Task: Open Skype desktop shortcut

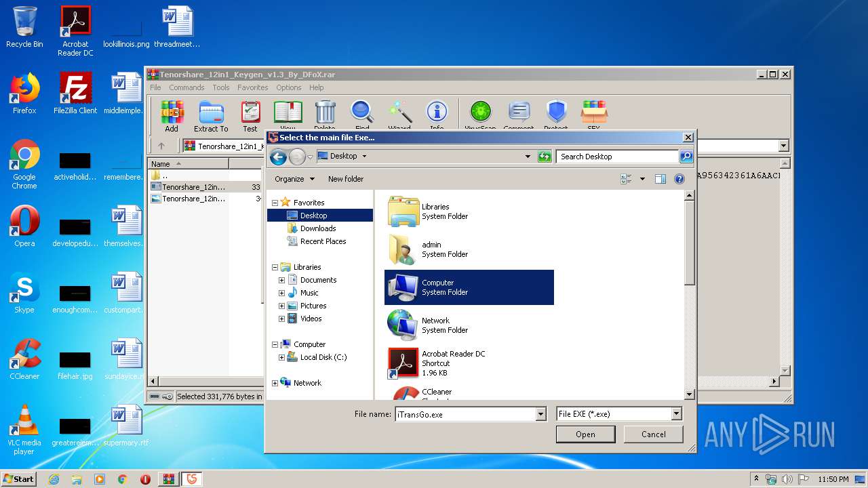Action: pos(24,293)
